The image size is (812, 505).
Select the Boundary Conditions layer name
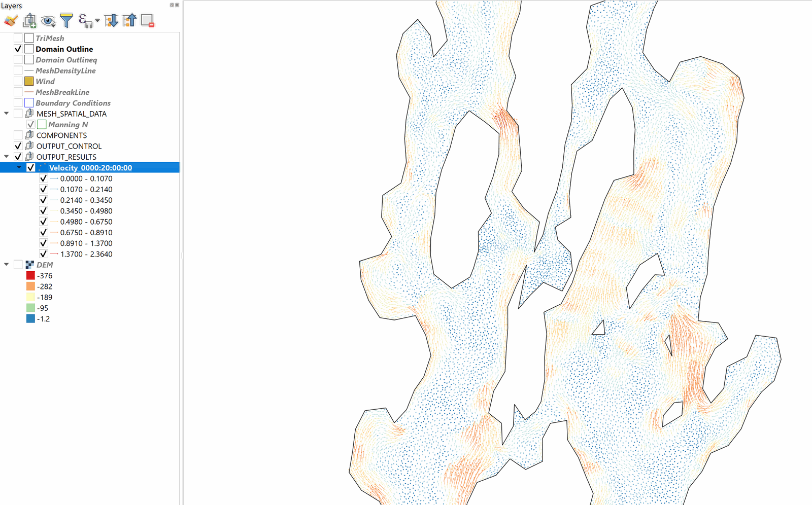pos(73,103)
